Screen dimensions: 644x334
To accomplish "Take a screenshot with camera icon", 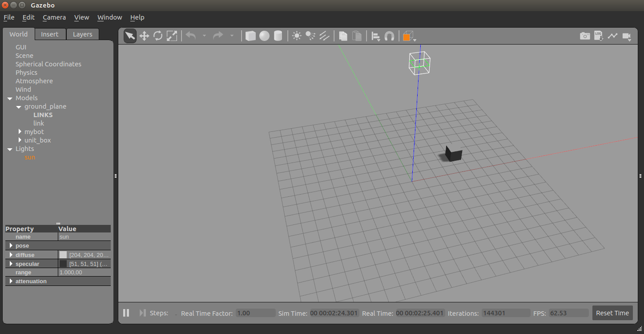I will point(585,36).
